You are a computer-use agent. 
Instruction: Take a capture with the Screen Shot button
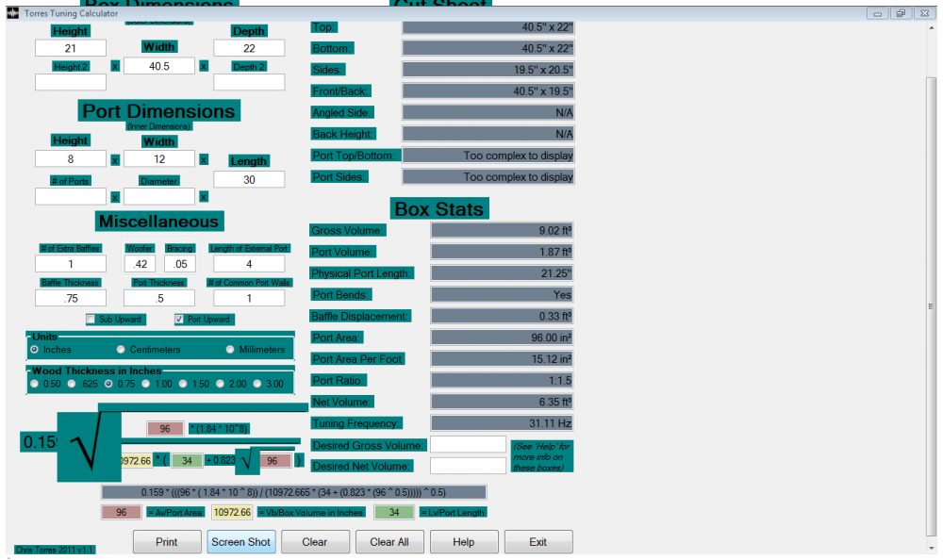[240, 542]
